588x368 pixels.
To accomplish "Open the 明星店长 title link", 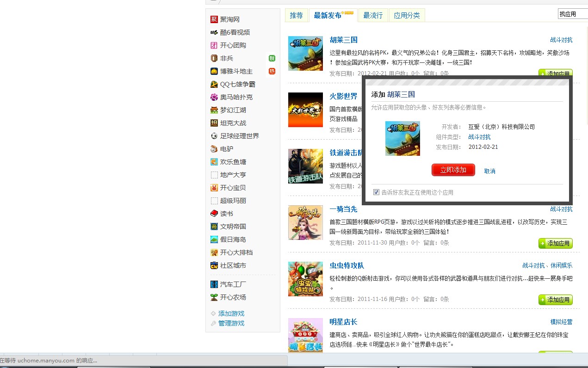I will coord(343,322).
